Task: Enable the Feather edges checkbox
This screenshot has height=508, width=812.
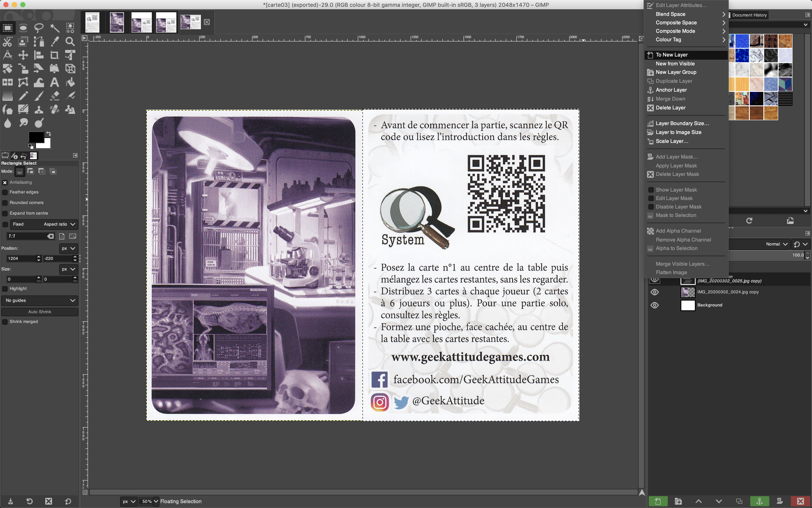Action: click(x=5, y=192)
